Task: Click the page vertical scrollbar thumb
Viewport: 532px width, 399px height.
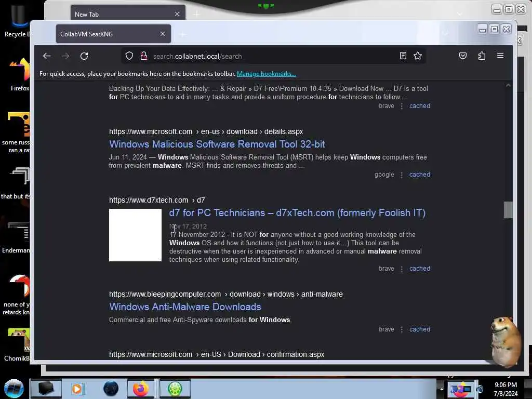Action: tap(508, 210)
